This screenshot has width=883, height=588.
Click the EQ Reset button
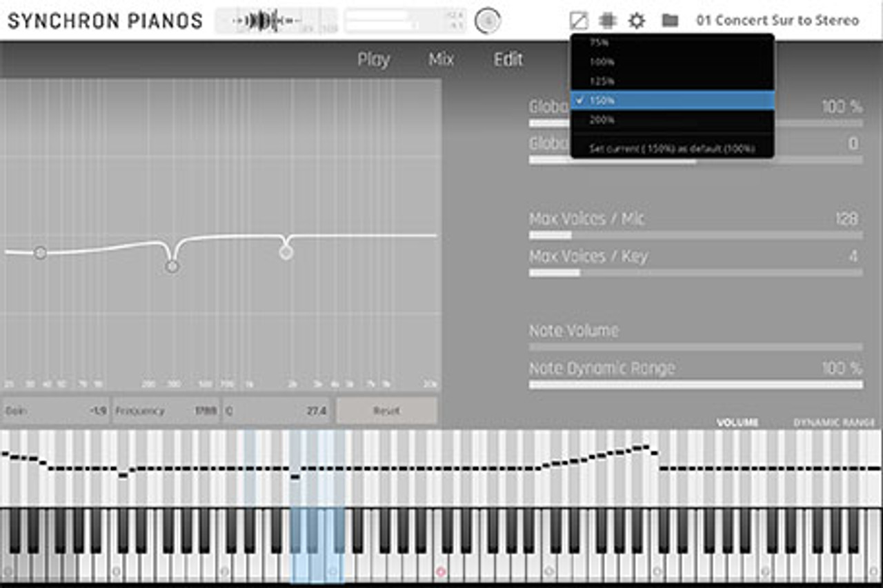pyautogui.click(x=386, y=411)
